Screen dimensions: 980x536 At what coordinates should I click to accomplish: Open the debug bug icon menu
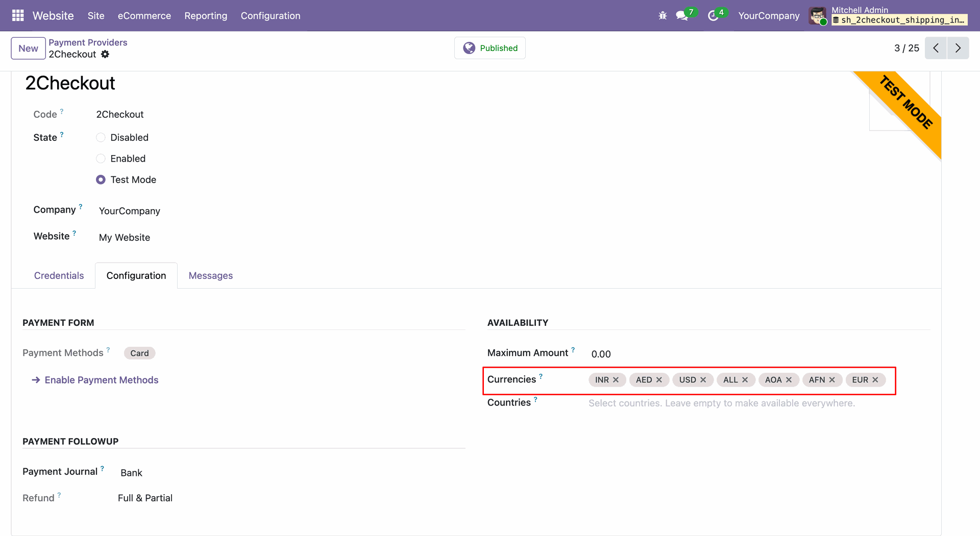pyautogui.click(x=663, y=16)
